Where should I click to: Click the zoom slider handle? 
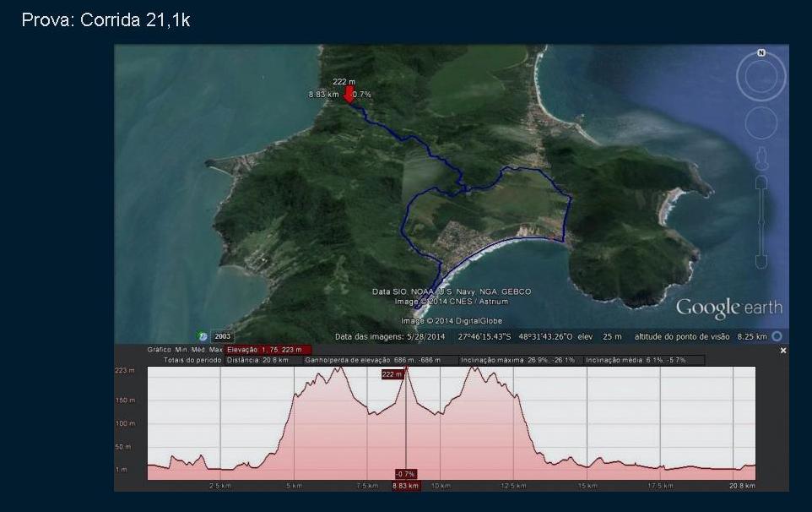(x=761, y=221)
